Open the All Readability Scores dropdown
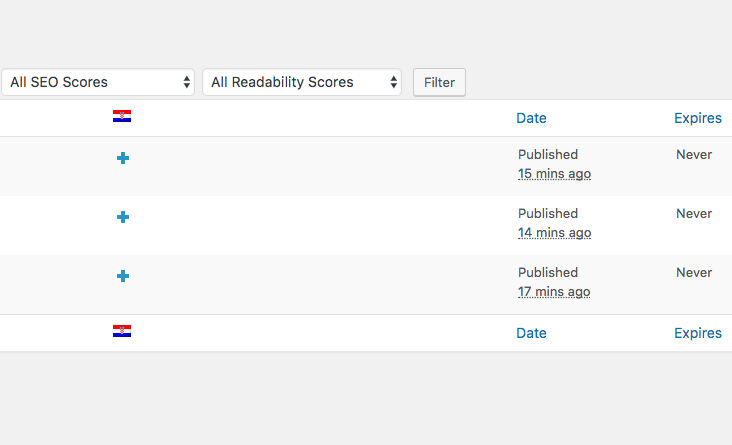 click(302, 82)
